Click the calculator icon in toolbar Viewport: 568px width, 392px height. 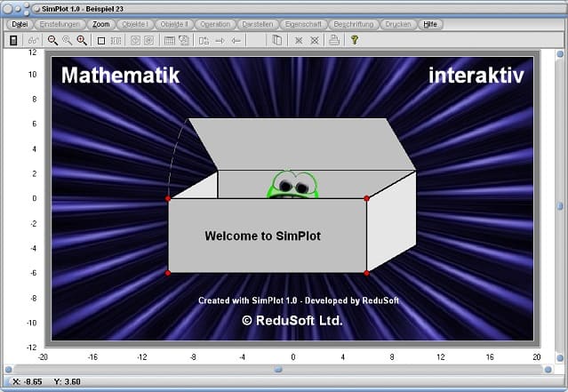pyautogui.click(x=13, y=40)
